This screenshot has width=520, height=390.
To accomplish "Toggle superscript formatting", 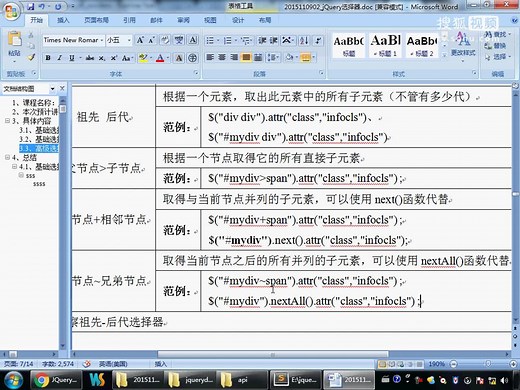I will tap(114, 58).
